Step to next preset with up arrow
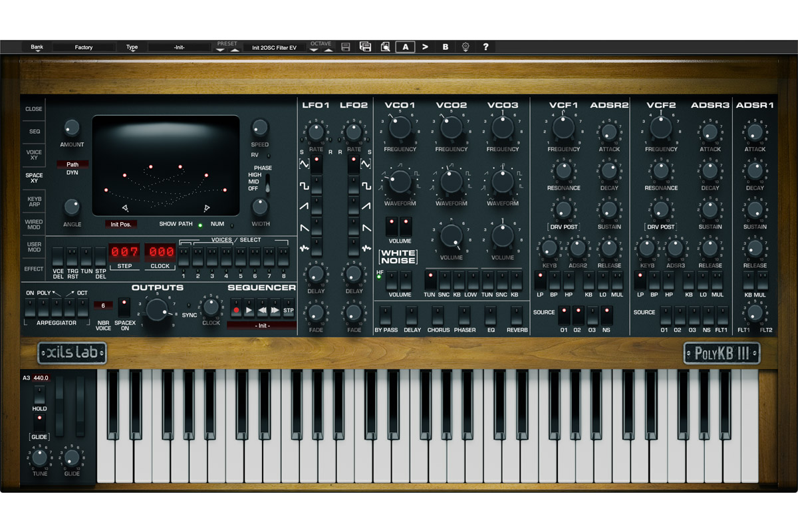This screenshot has height=532, width=798. click(233, 50)
